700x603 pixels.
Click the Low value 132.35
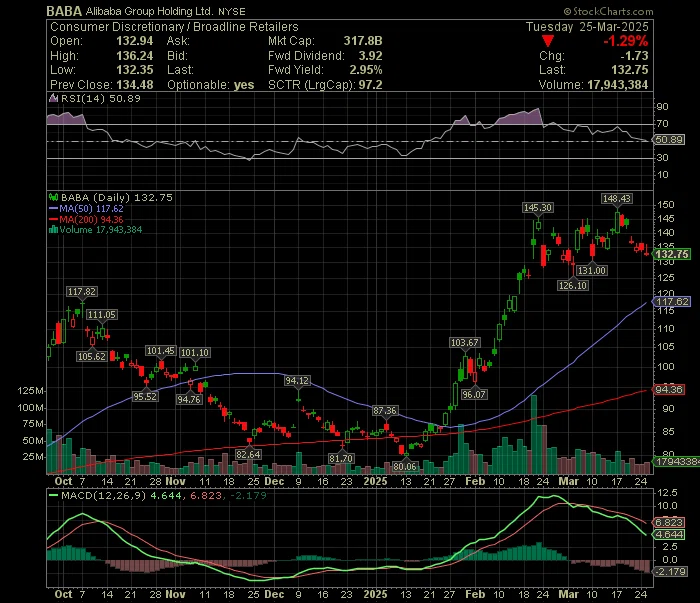(134, 70)
